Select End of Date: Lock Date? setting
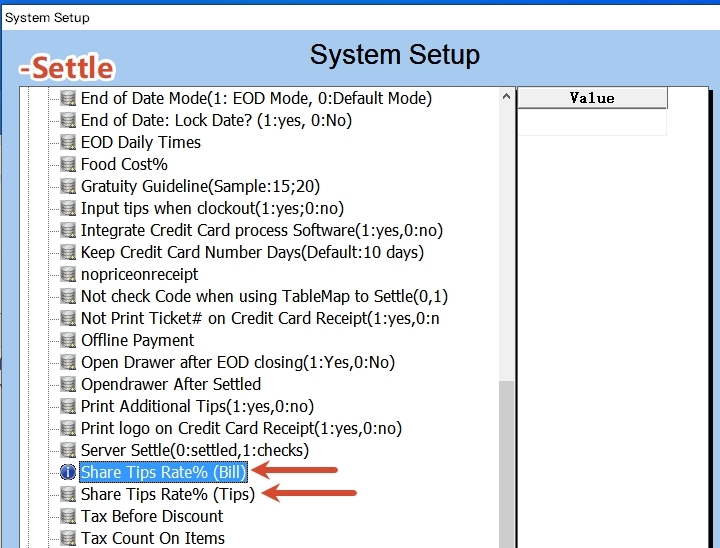 (216, 120)
